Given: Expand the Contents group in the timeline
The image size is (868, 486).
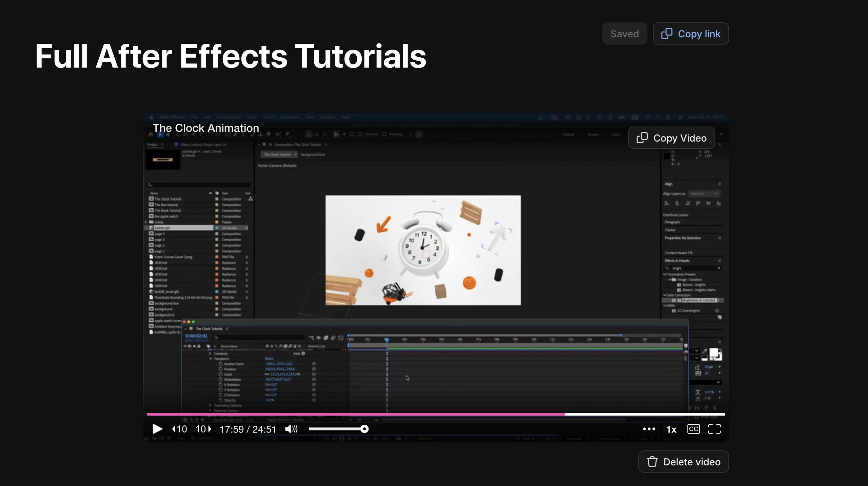Looking at the screenshot, I should [x=210, y=353].
